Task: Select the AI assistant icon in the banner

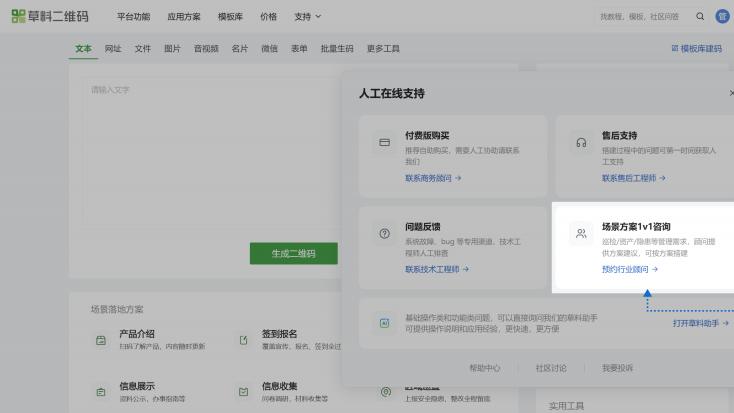Action: 384,323
